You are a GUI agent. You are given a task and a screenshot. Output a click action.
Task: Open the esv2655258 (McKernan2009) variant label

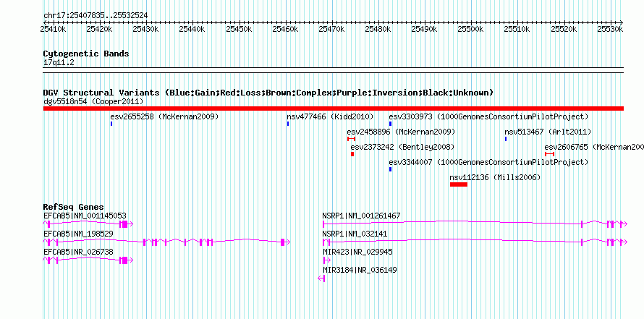pyautogui.click(x=164, y=116)
